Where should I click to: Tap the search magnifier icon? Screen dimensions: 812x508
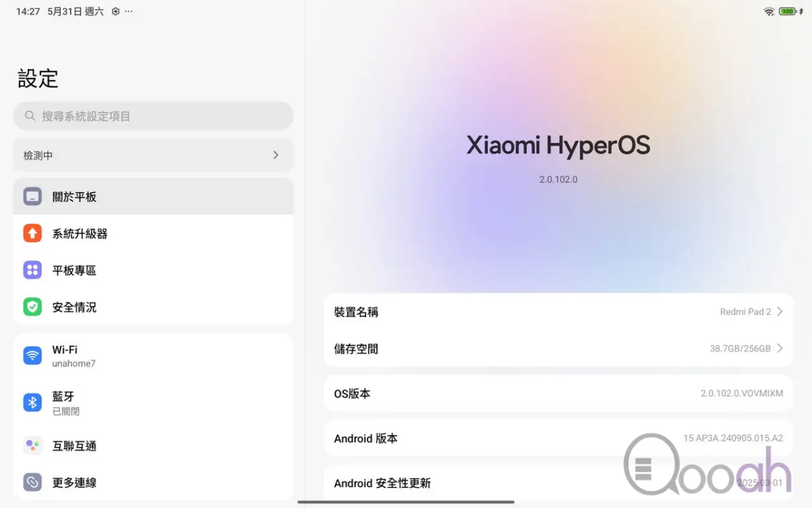(30, 116)
